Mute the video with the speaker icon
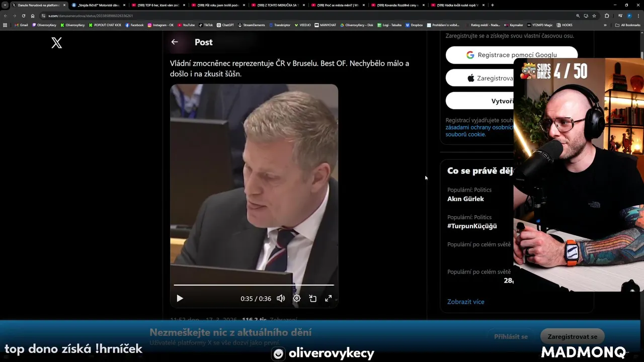Viewport: 644px width, 362px height. coord(281,298)
